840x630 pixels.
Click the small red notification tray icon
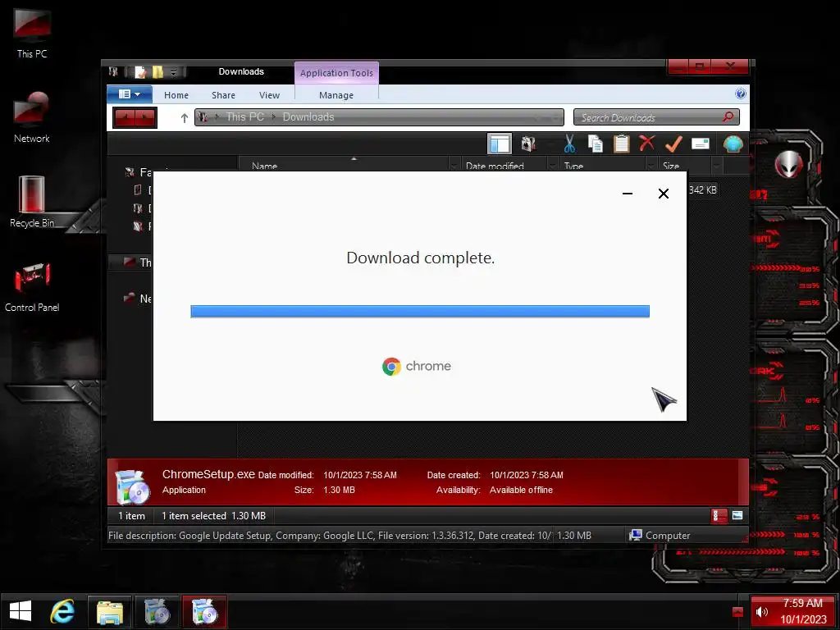(737, 612)
